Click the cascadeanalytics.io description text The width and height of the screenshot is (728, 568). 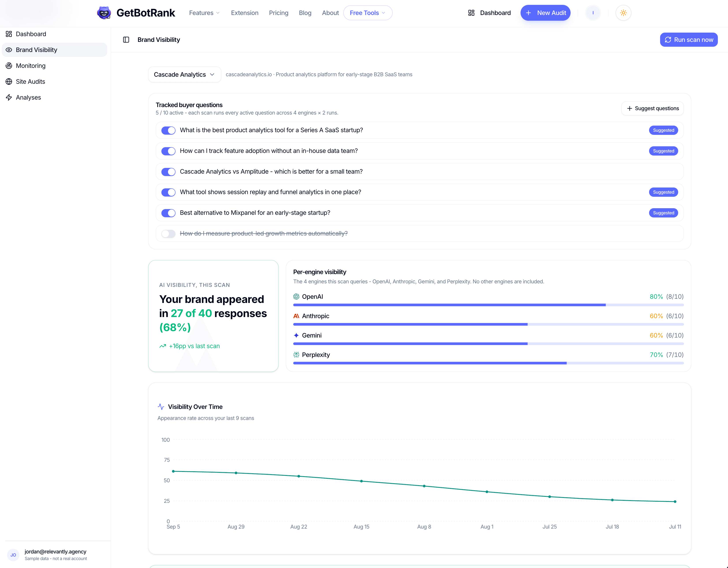click(x=319, y=74)
